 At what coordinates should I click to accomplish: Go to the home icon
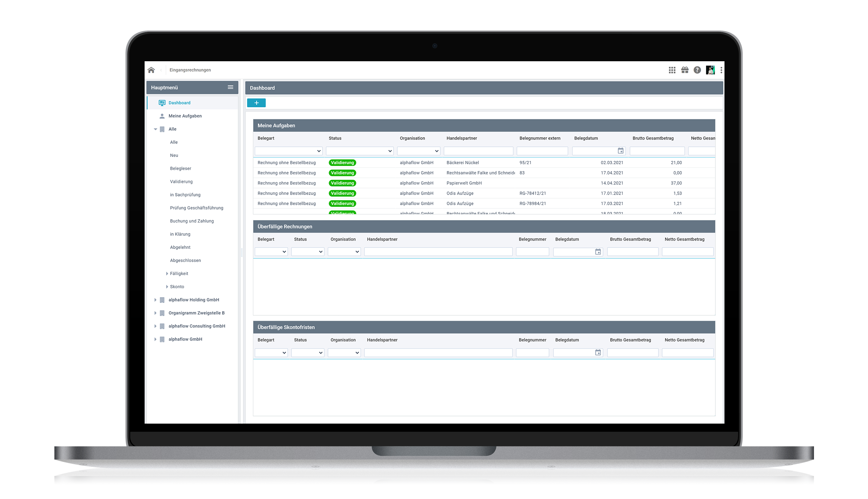point(151,70)
